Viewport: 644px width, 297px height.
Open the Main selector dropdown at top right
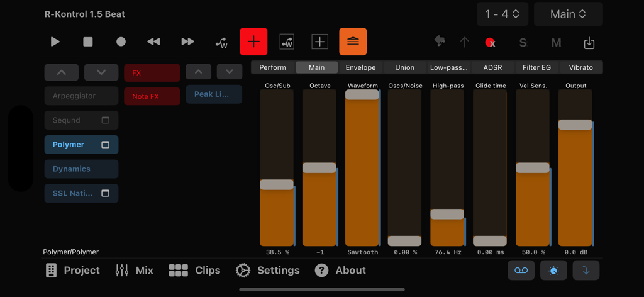tap(569, 14)
